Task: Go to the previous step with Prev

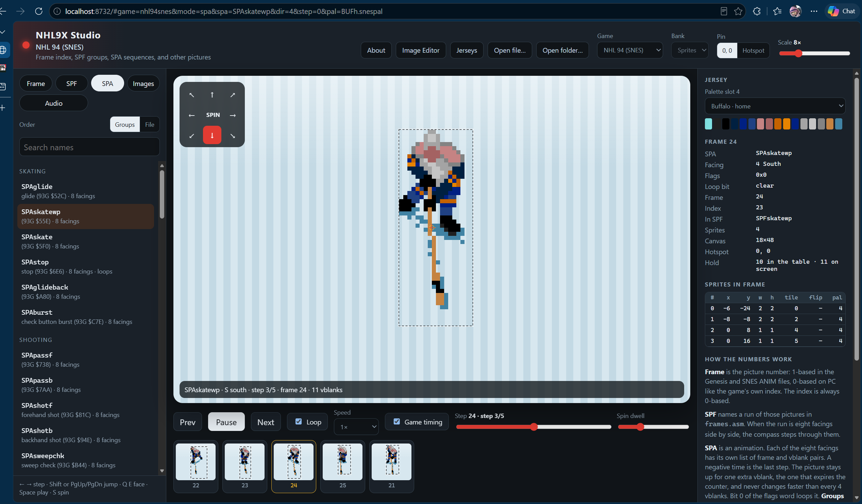Action: point(187,422)
